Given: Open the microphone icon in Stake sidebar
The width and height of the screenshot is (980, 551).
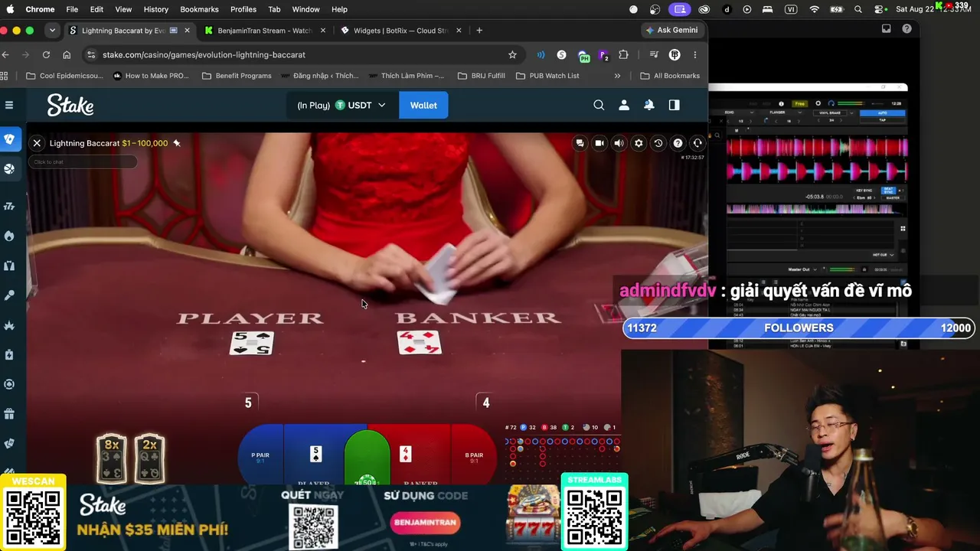Looking at the screenshot, I should (9, 295).
